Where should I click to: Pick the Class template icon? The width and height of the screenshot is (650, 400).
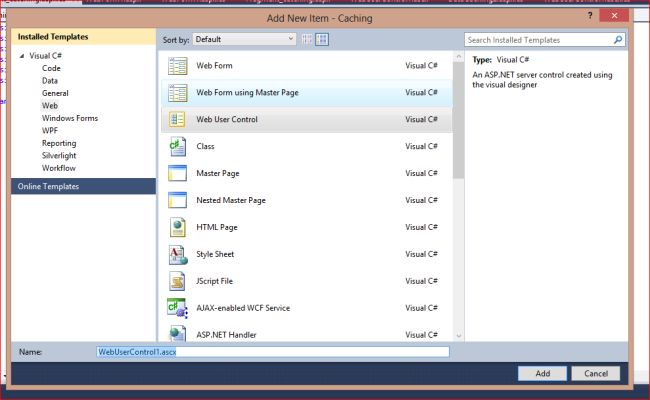click(x=177, y=147)
